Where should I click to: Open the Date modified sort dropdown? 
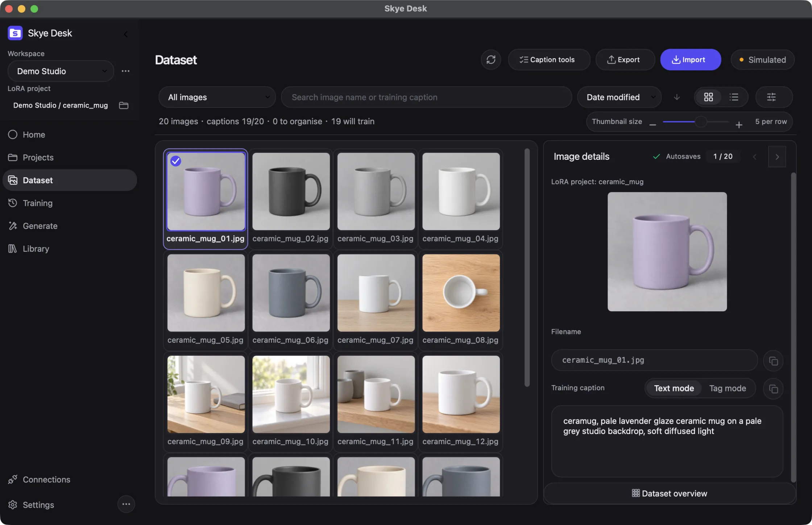[x=620, y=97]
